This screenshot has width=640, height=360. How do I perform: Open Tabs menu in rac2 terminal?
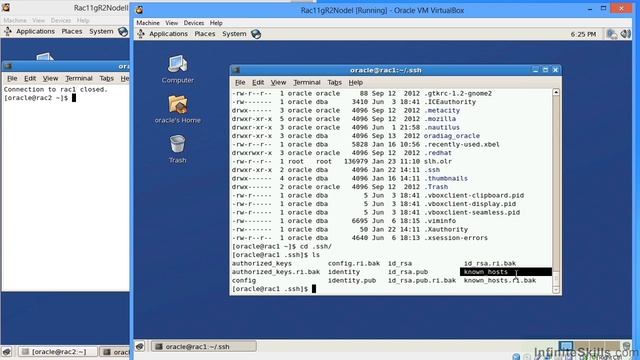tap(107, 78)
